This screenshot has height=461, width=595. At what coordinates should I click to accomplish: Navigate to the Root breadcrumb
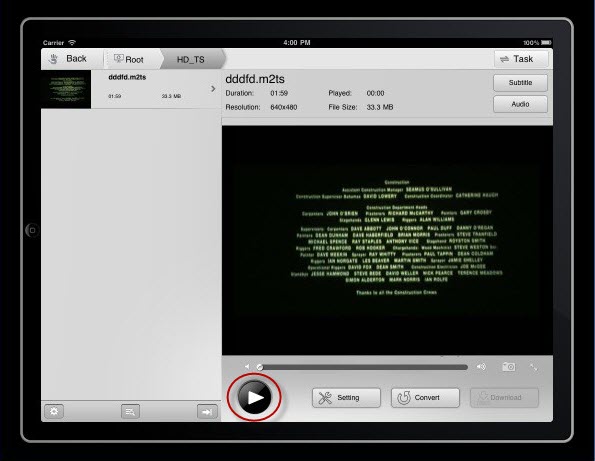click(129, 59)
